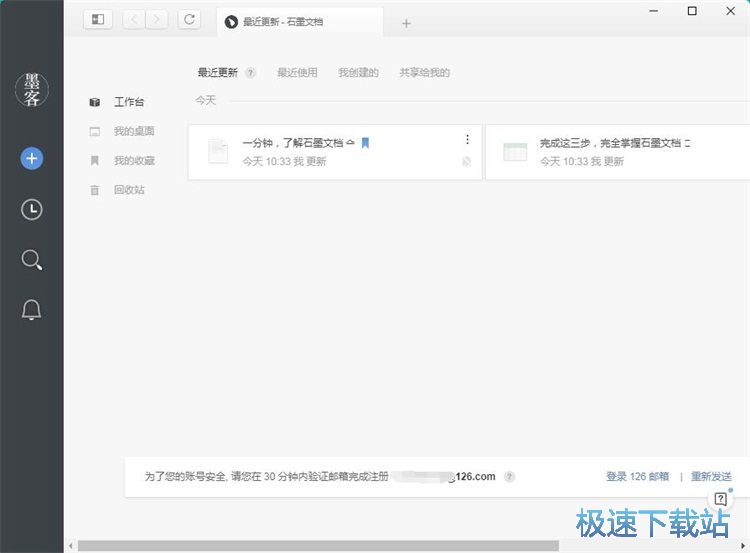This screenshot has height=553, width=750.
Task: Click the 重新发送 link
Action: pyautogui.click(x=711, y=477)
